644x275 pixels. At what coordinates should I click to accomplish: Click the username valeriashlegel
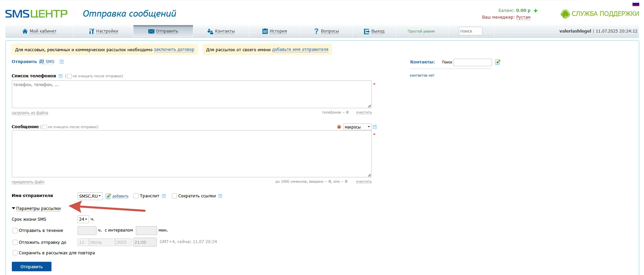tap(575, 31)
